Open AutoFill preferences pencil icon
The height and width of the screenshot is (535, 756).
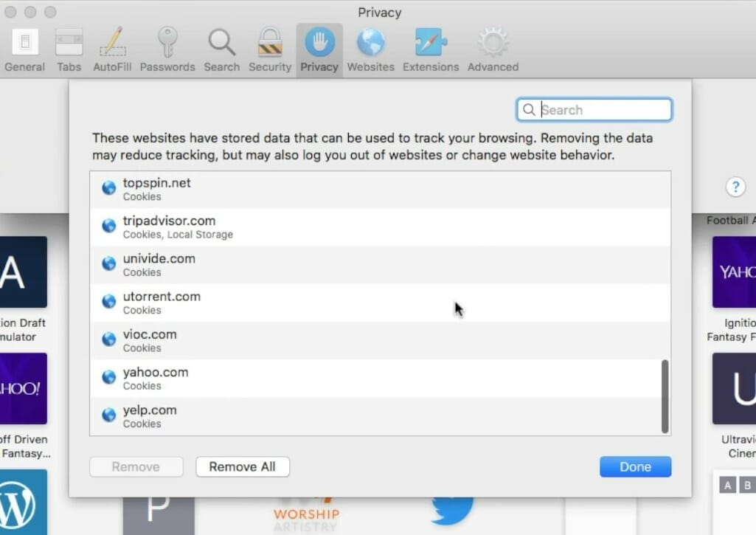coord(112,50)
